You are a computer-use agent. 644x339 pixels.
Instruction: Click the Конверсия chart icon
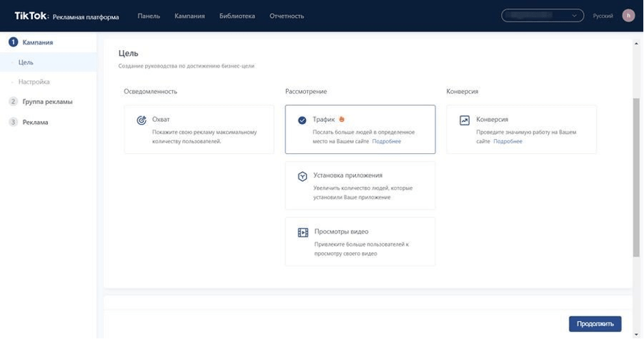tap(465, 120)
